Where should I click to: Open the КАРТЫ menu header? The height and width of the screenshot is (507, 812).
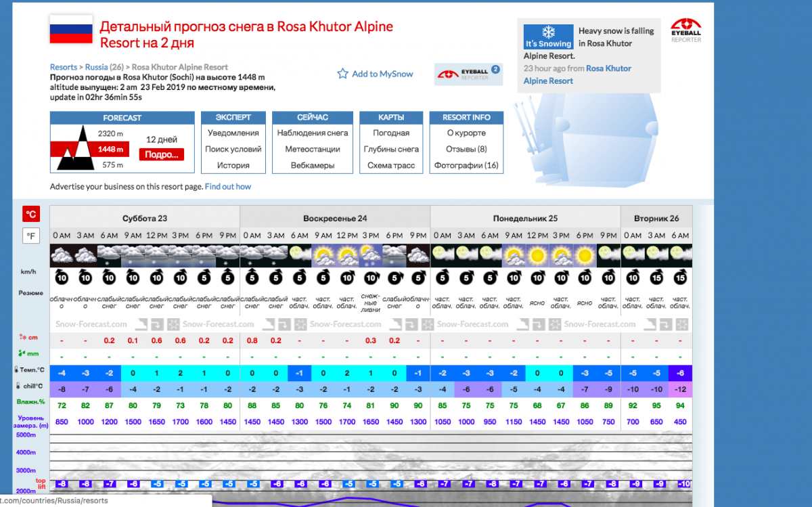[391, 118]
